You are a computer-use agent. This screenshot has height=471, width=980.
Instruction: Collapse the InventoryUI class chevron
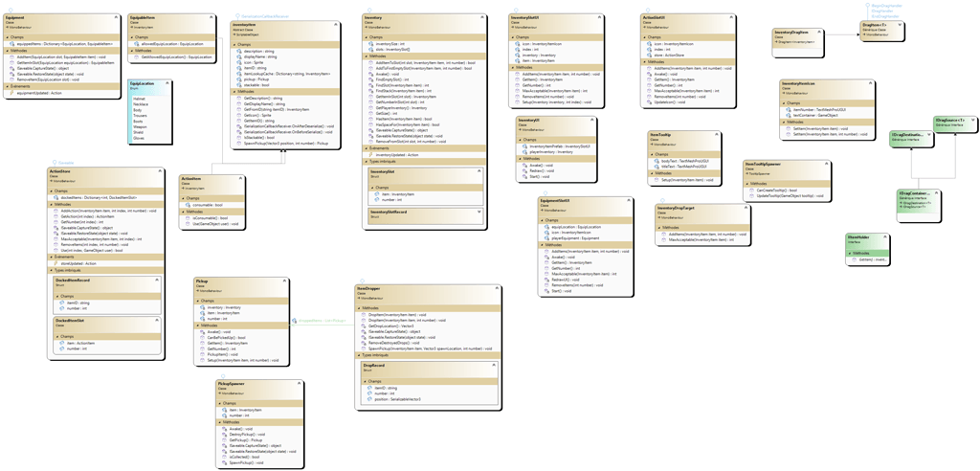[x=591, y=120]
